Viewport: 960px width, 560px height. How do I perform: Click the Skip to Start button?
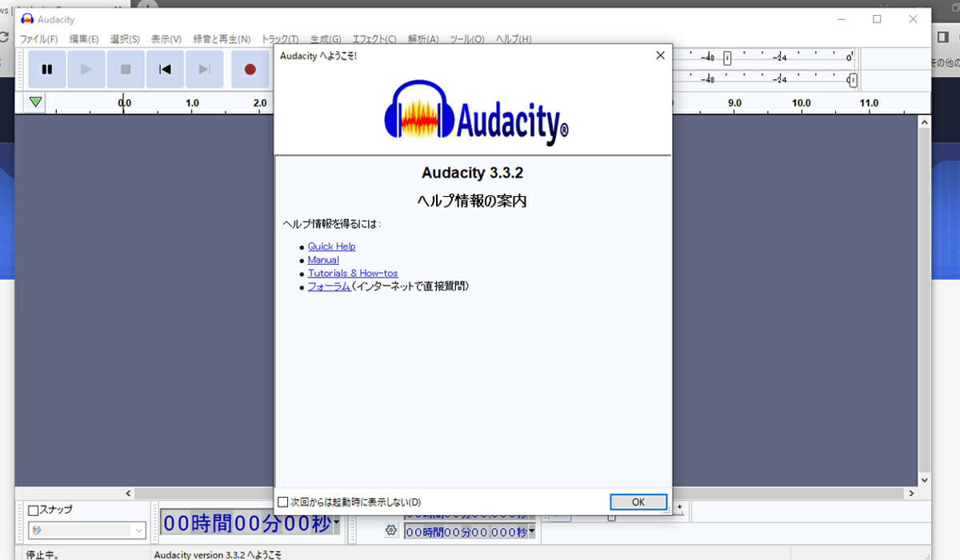tap(165, 70)
